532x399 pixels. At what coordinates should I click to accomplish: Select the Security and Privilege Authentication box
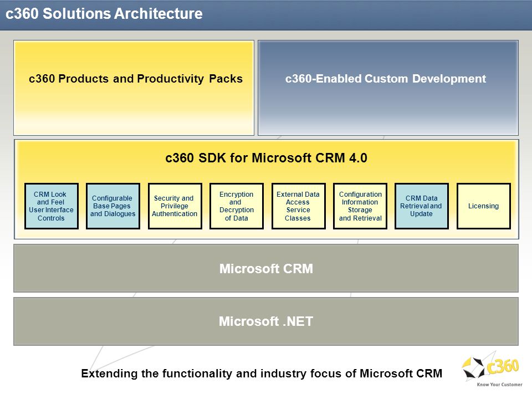[x=175, y=206]
